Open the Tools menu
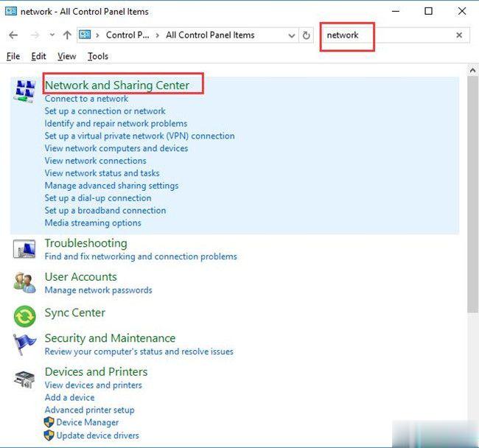Screen dimensions: 479x448 click(98, 56)
